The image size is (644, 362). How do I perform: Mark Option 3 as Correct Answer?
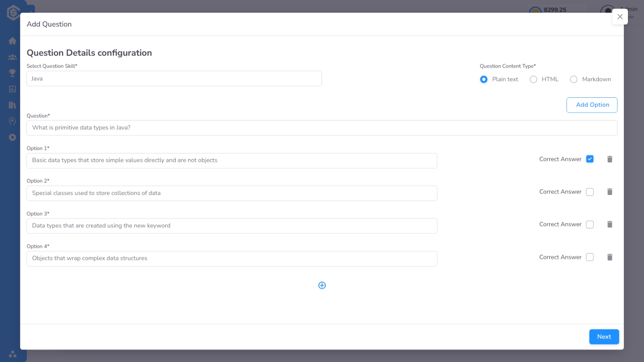point(590,224)
